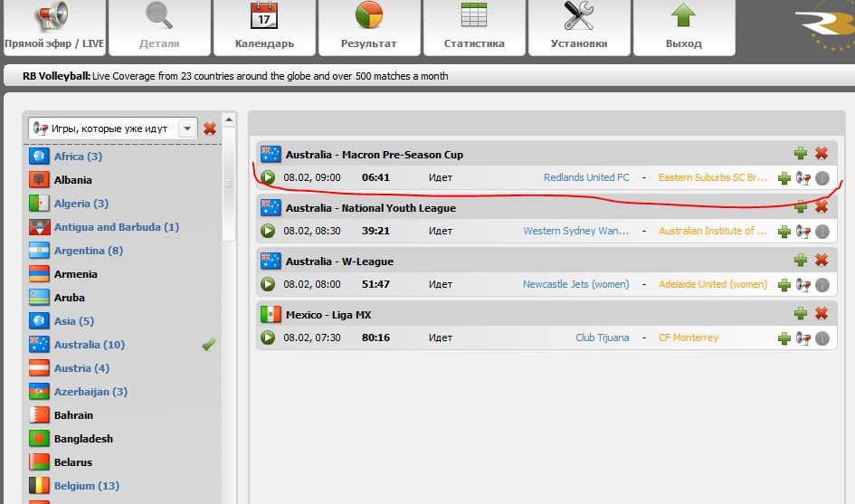
Task: Toggle the green checkmark next to Australia
Action: click(x=209, y=344)
